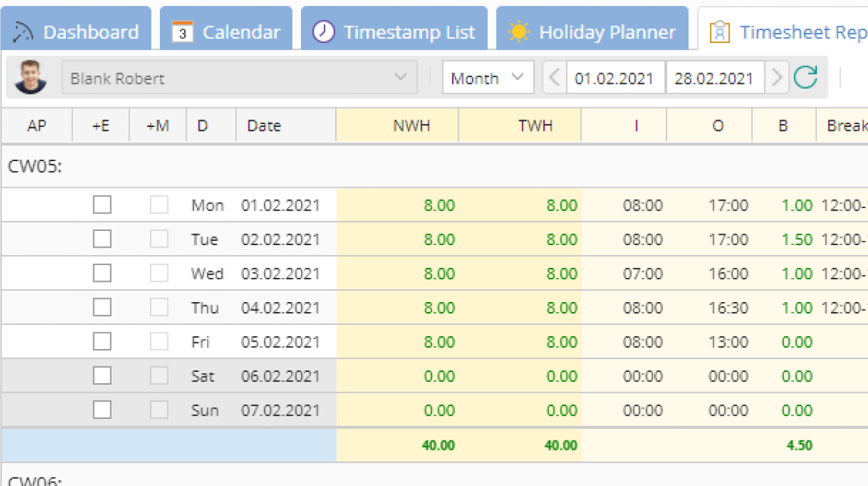Click the Calendar tab's date icon
This screenshot has height=486, width=868.
(x=182, y=30)
